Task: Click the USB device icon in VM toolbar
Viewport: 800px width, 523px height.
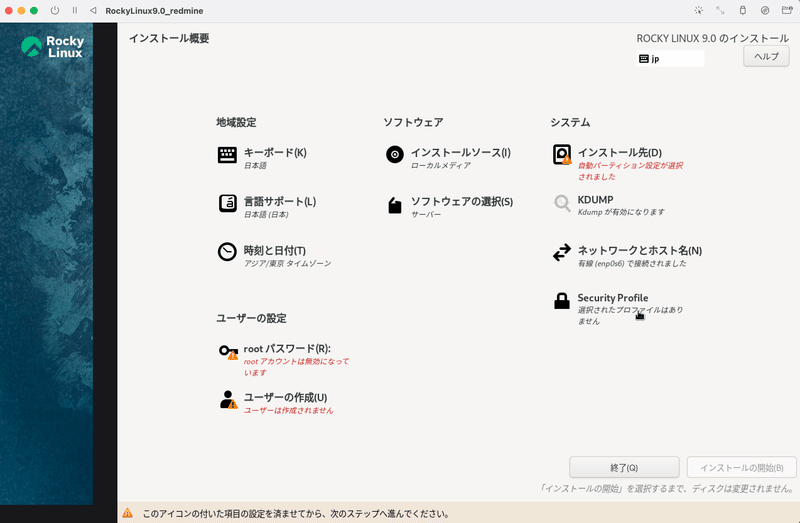Action: click(742, 10)
